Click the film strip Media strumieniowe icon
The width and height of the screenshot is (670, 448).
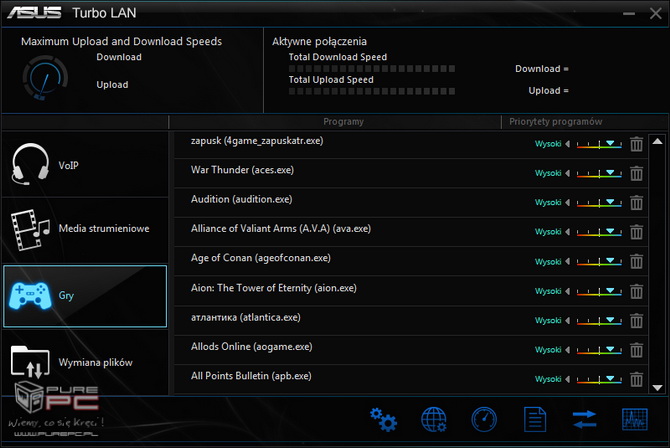pos(30,229)
